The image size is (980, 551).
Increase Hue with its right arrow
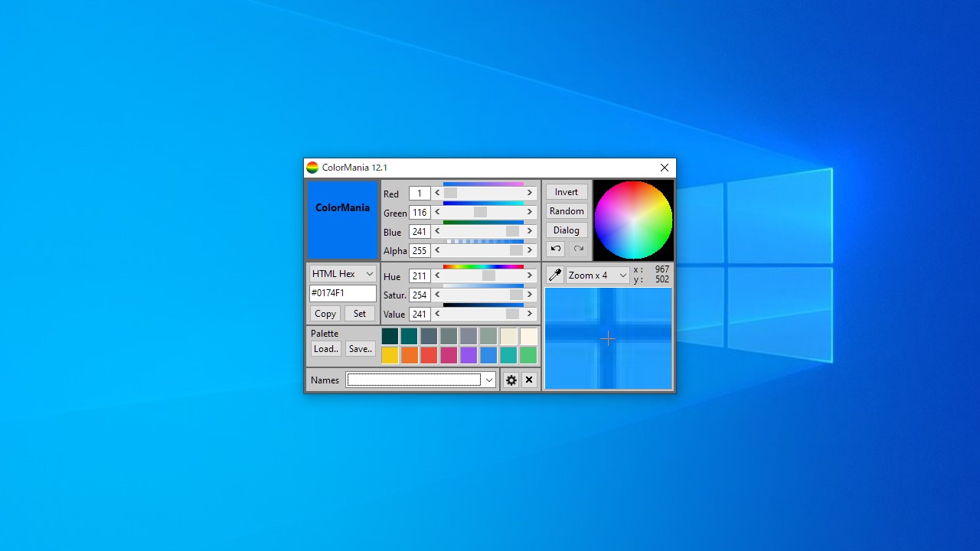point(529,275)
